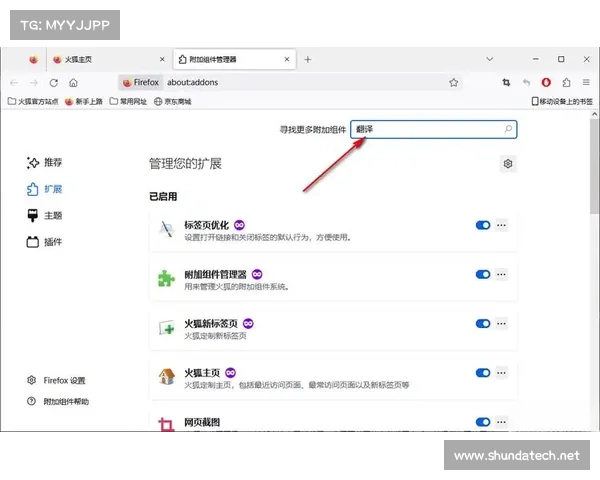Disable the 标签页优化 extension toggle
The height and width of the screenshot is (480, 600).
click(483, 225)
